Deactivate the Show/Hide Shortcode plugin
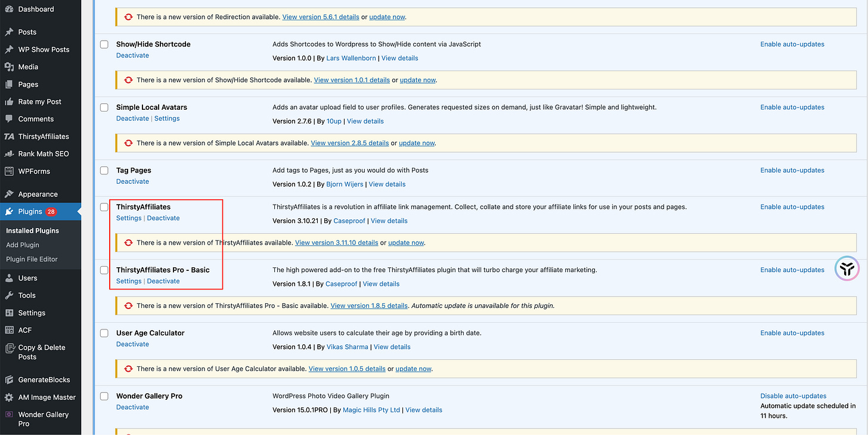 click(x=132, y=55)
